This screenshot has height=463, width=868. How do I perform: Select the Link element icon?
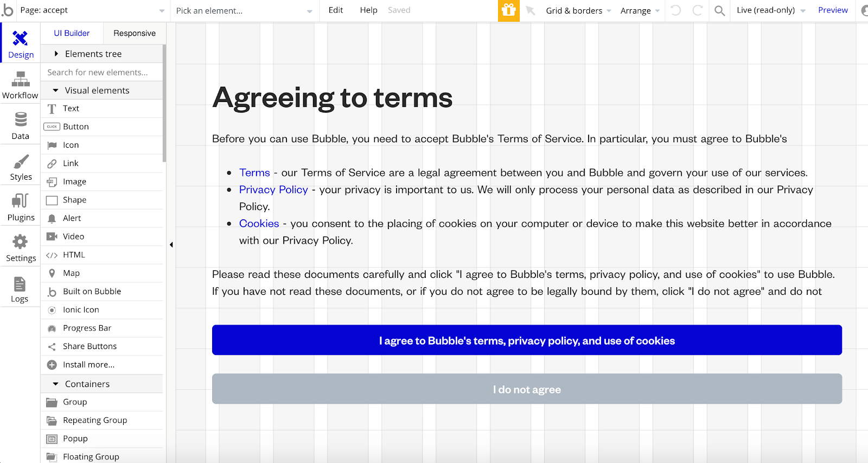tap(52, 163)
